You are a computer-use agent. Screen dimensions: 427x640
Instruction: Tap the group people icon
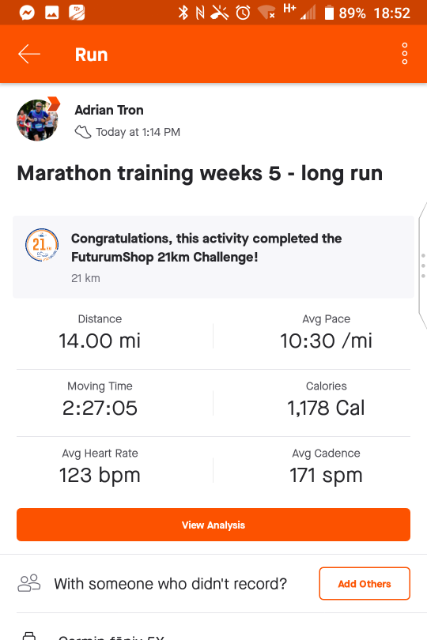pyautogui.click(x=29, y=583)
